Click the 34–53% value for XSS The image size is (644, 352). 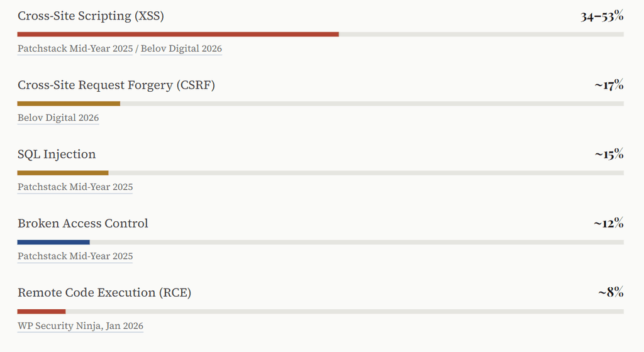pos(602,16)
